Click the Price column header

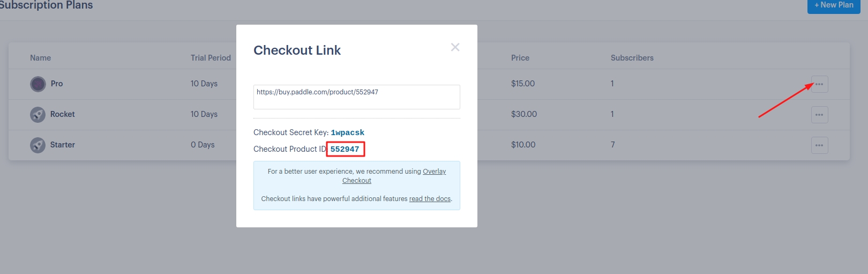[520, 58]
